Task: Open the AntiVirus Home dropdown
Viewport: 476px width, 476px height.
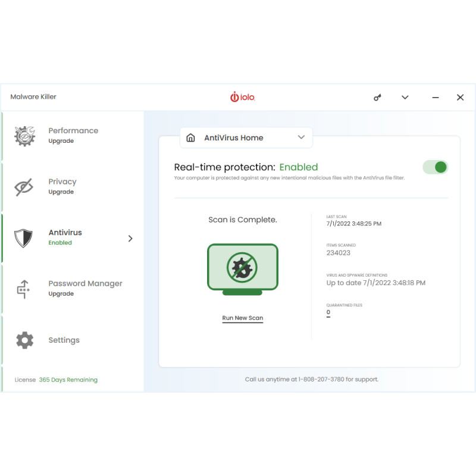Action: click(x=246, y=137)
